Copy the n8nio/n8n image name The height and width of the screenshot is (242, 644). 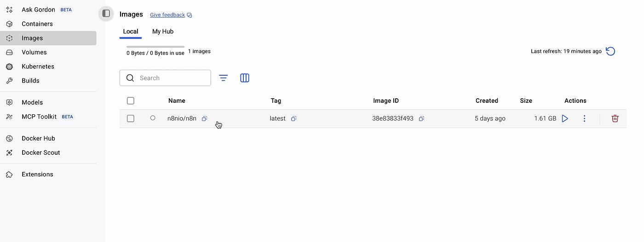point(205,118)
